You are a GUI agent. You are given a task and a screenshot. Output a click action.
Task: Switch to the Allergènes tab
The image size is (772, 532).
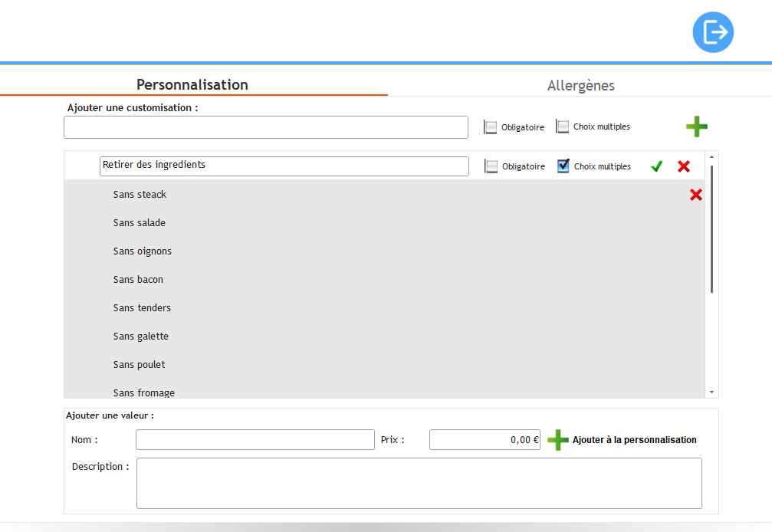(x=580, y=86)
